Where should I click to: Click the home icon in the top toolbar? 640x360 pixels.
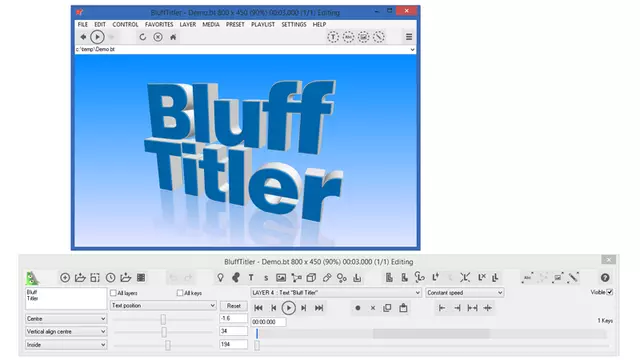(x=173, y=37)
